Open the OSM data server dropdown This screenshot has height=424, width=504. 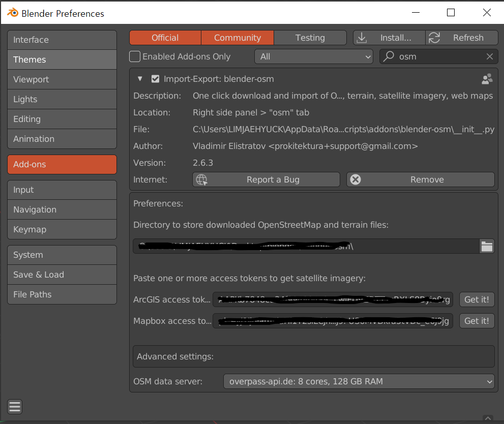[x=359, y=381]
